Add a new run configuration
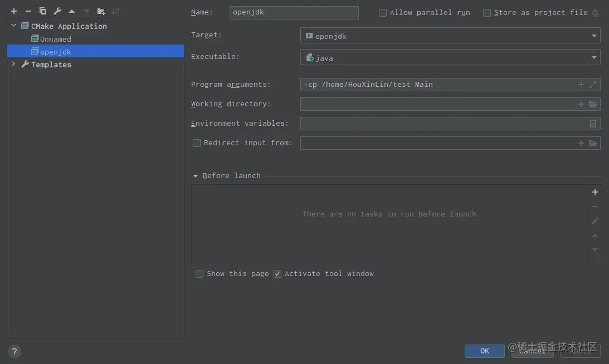Viewport: 609px width, 364px height. click(14, 11)
